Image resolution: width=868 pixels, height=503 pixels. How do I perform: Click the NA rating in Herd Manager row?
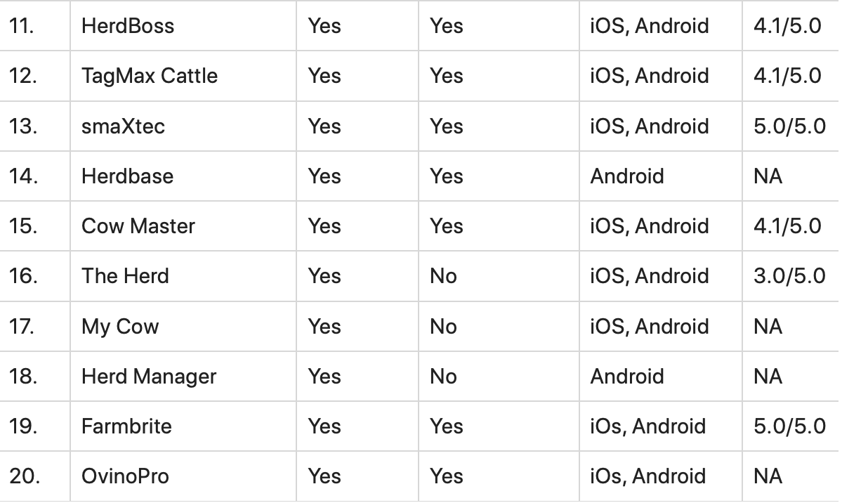(x=768, y=377)
